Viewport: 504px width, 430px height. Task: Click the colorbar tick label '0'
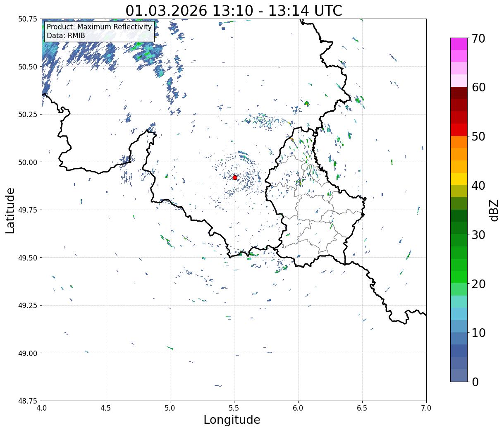[x=475, y=382]
